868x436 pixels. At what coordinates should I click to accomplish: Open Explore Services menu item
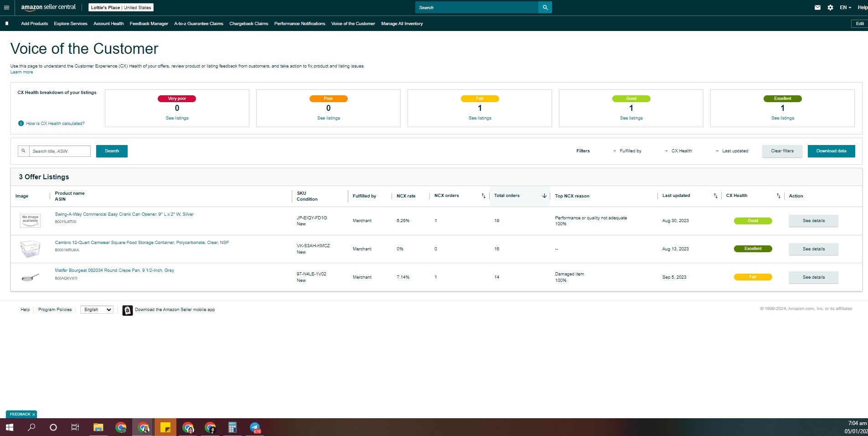71,24
